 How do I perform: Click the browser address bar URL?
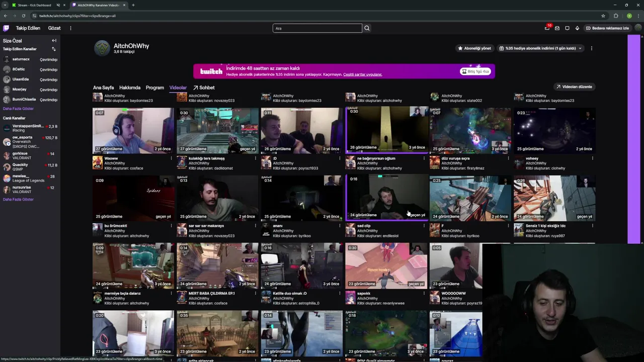pyautogui.click(x=77, y=16)
